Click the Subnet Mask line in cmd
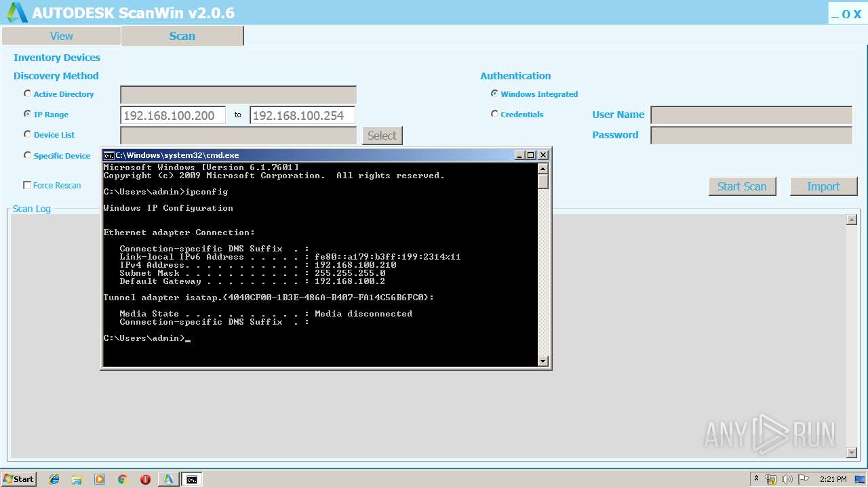 (x=252, y=273)
